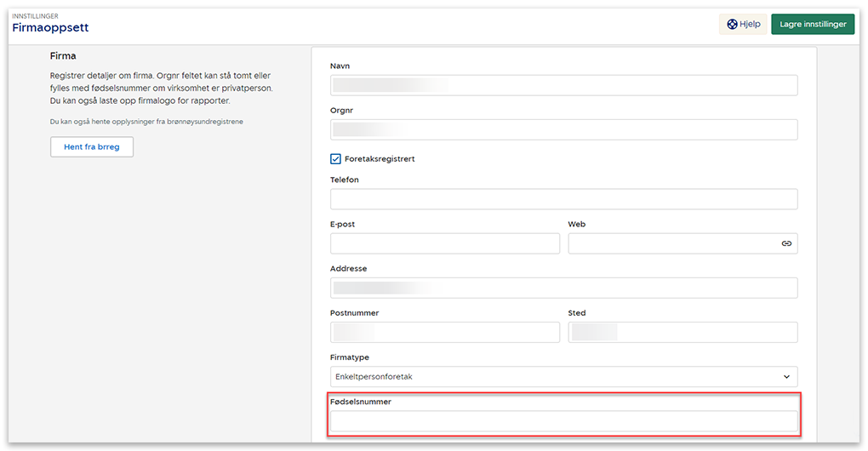Viewport: 868px width, 451px height.
Task: Click the INNSTILLINGER breadcrumb label
Action: tap(35, 16)
